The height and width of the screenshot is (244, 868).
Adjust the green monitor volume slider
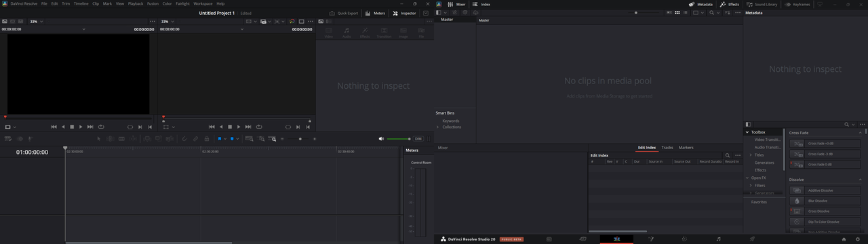tap(399, 139)
